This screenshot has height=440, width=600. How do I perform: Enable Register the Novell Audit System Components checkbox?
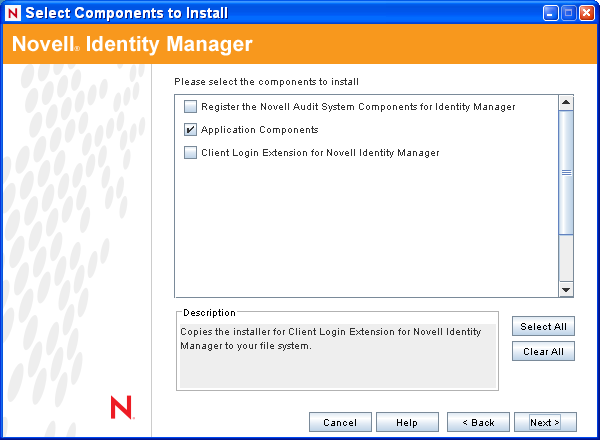[x=191, y=106]
